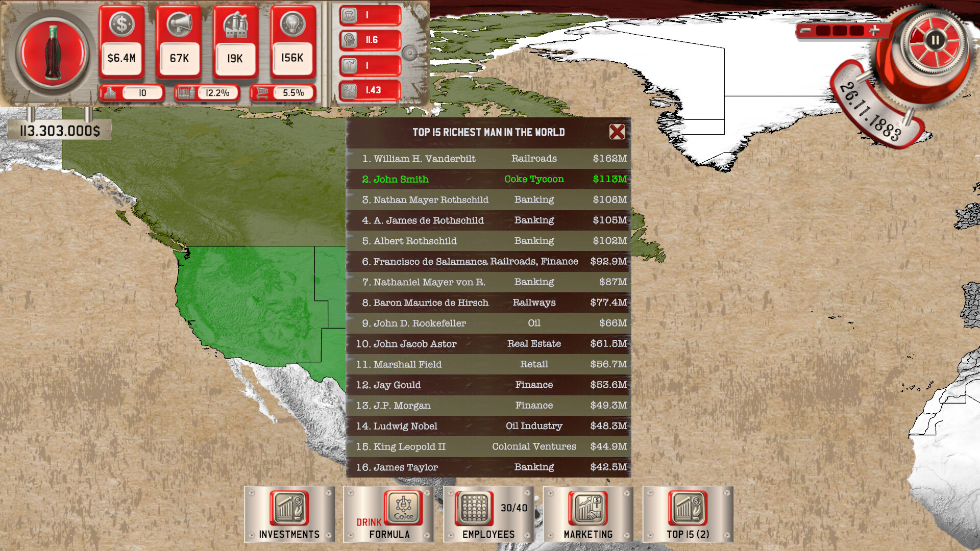Open the lightbulb ideas icon
The image size is (980, 551).
293,24
